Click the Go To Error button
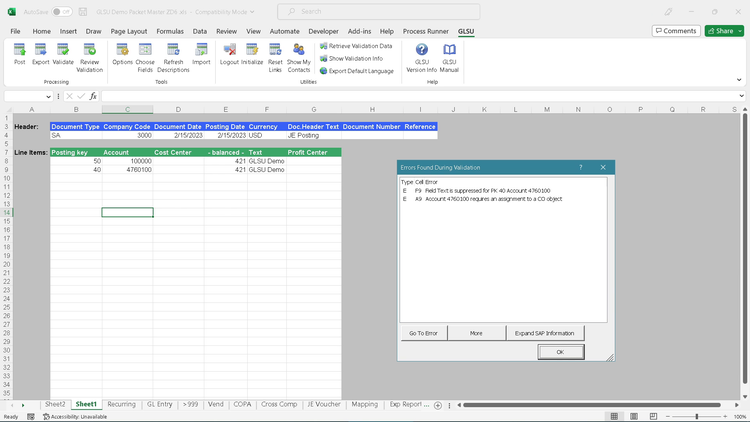The image size is (750, 422). (x=423, y=333)
